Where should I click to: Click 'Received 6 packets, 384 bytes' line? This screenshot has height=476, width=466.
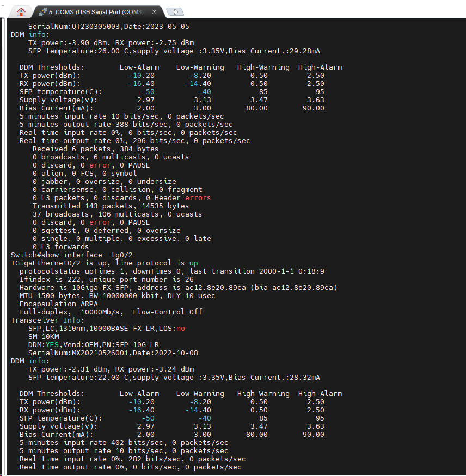95,149
